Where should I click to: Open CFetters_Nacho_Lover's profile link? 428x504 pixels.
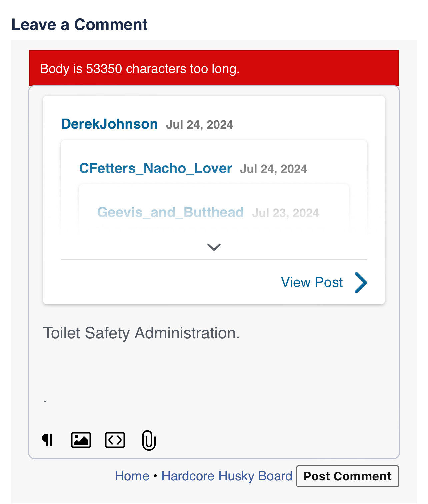155,168
